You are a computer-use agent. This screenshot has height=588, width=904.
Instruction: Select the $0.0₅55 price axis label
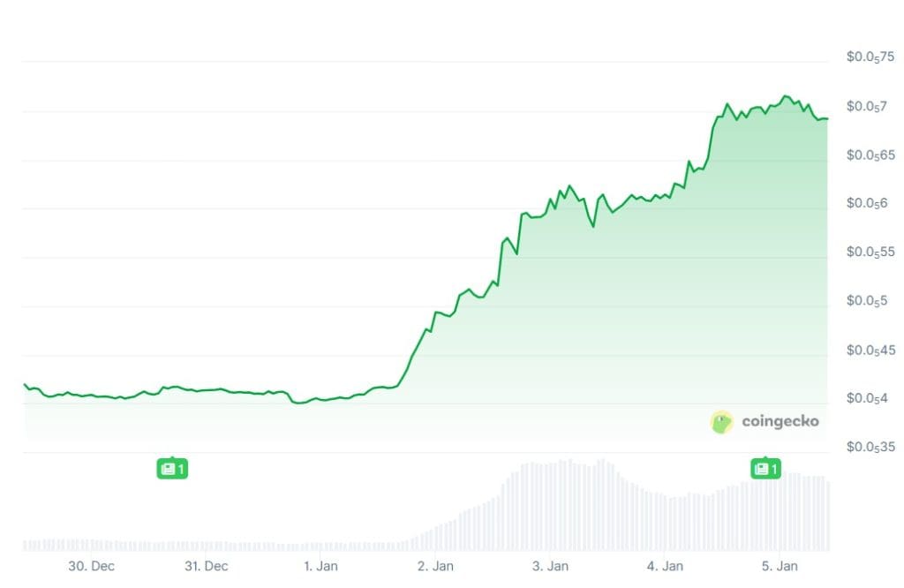pyautogui.click(x=870, y=253)
